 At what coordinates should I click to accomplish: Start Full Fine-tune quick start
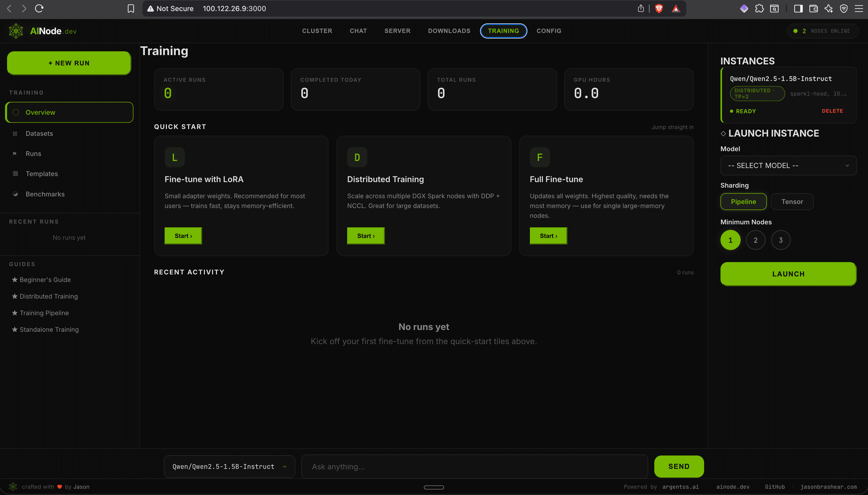click(x=548, y=236)
